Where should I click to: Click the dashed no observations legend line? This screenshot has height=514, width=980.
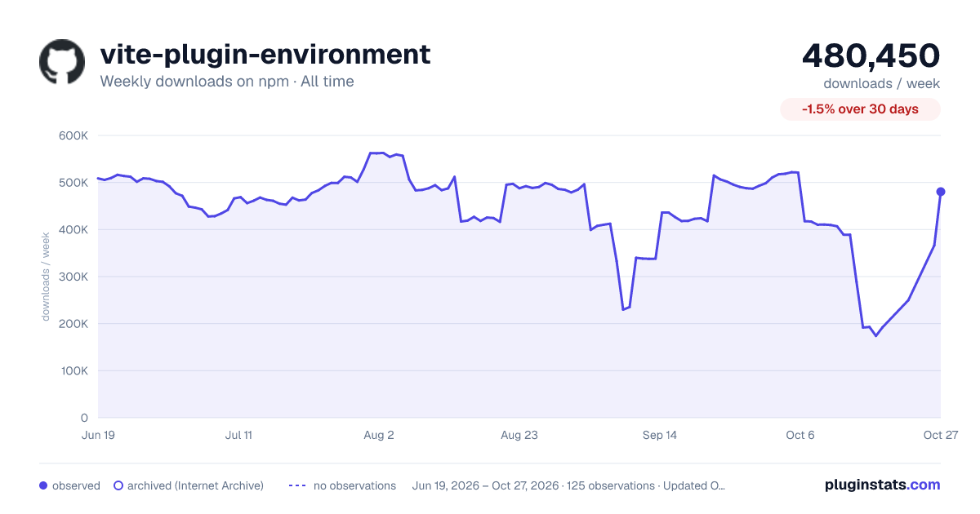coord(297,485)
